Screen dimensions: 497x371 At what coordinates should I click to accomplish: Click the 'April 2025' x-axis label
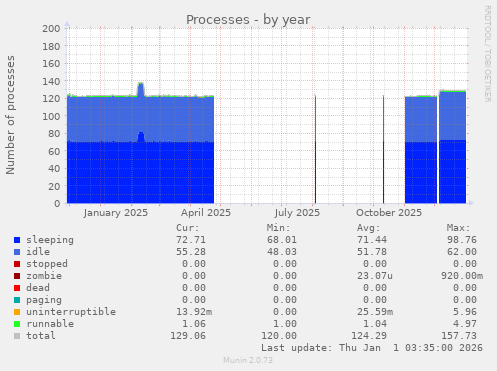point(206,213)
